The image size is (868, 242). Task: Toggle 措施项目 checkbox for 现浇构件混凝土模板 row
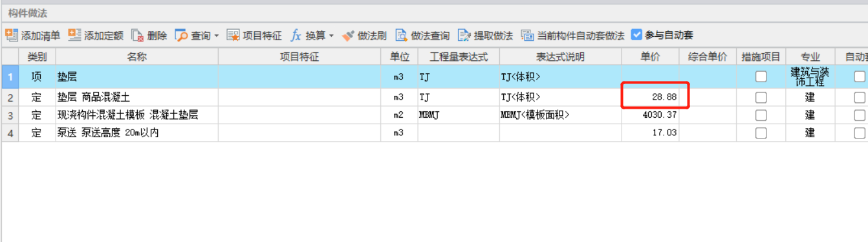761,115
